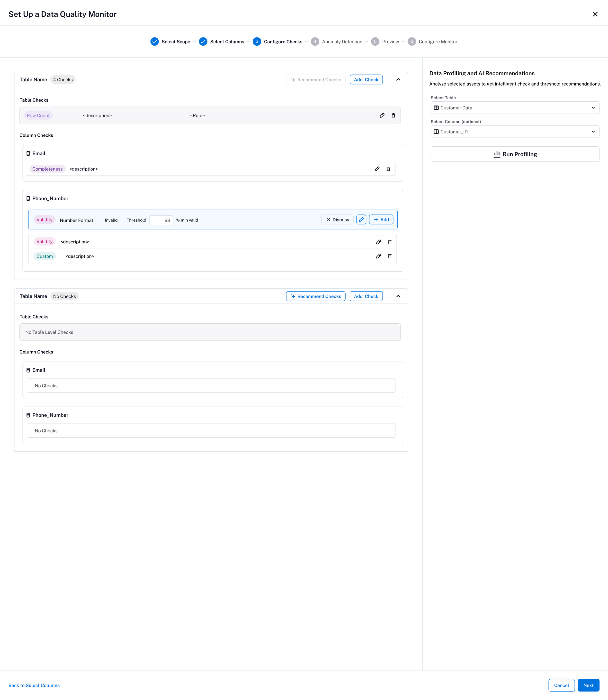Edit the Email Completeness check

click(x=377, y=169)
